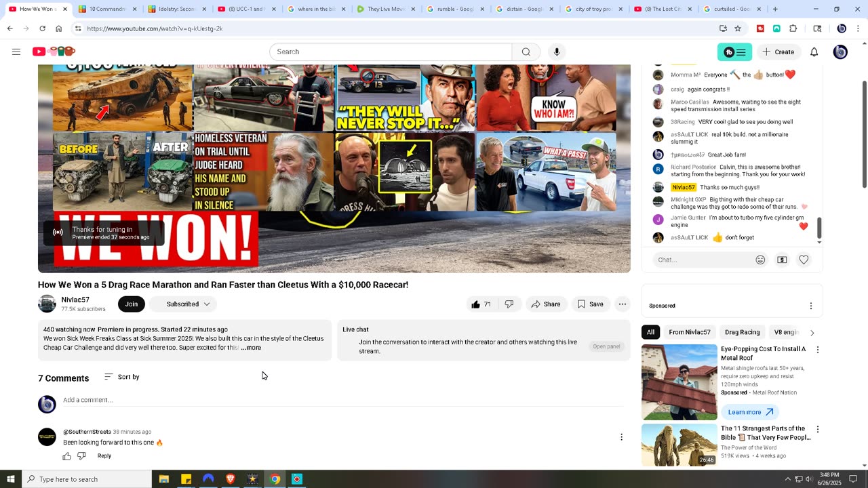868x488 pixels.
Task: Go to the browser home page
Action: [58, 28]
